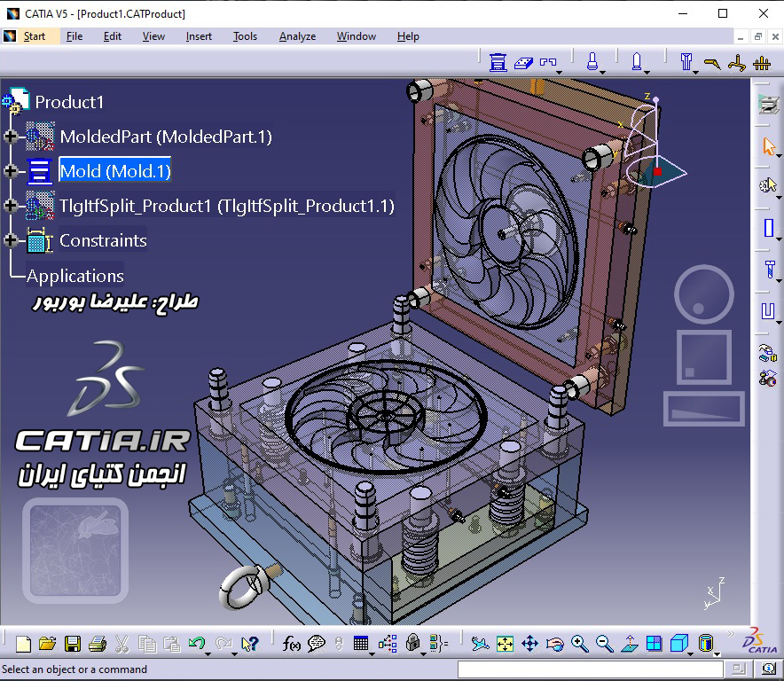
Task: Select the blue rectangle component icon
Action: point(769,228)
